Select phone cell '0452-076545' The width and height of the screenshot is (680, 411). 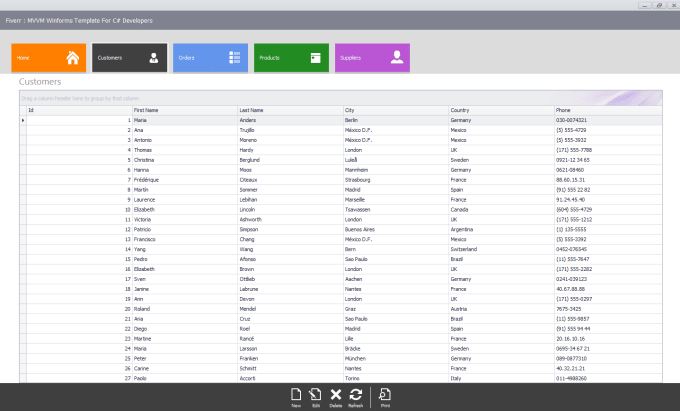pos(608,249)
